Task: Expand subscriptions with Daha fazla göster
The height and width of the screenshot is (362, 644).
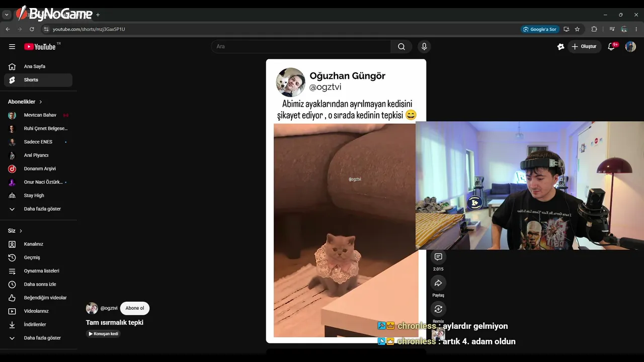Action: [x=38, y=209]
